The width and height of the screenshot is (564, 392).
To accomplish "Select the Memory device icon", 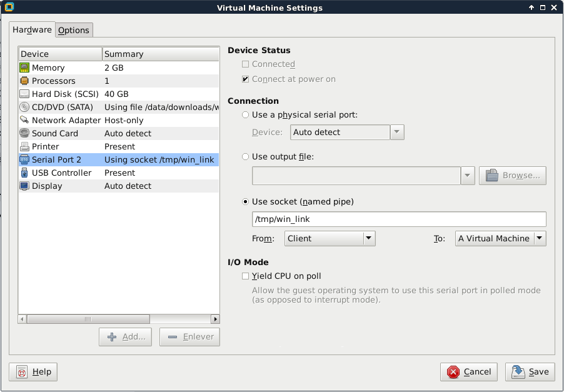I will point(24,68).
